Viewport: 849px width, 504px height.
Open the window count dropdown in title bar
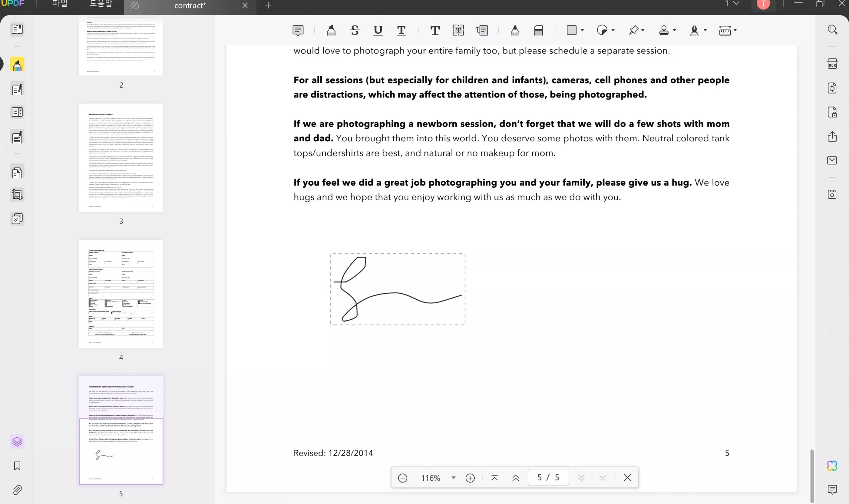(733, 3)
